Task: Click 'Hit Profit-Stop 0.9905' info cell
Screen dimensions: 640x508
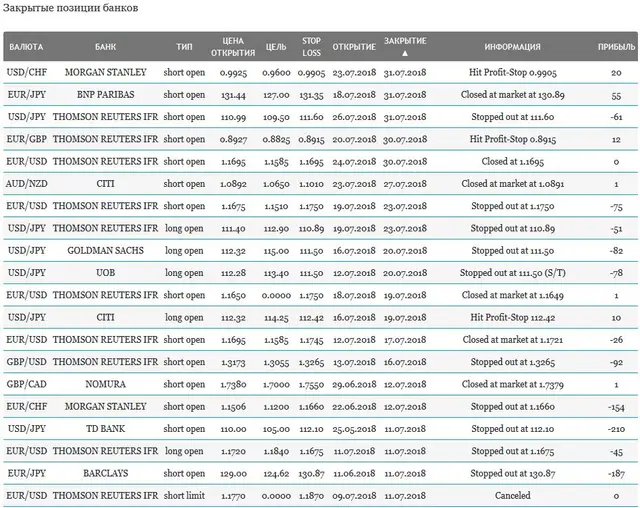Action: click(x=513, y=73)
